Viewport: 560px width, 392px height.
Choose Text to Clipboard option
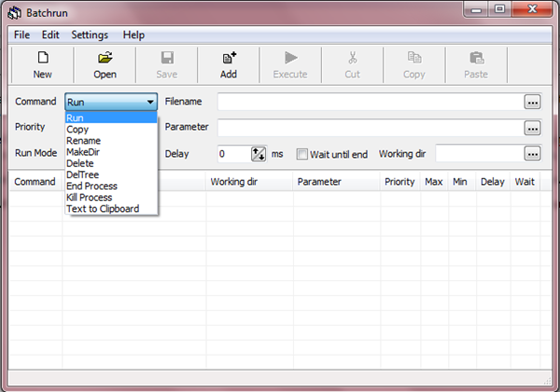coord(111,209)
